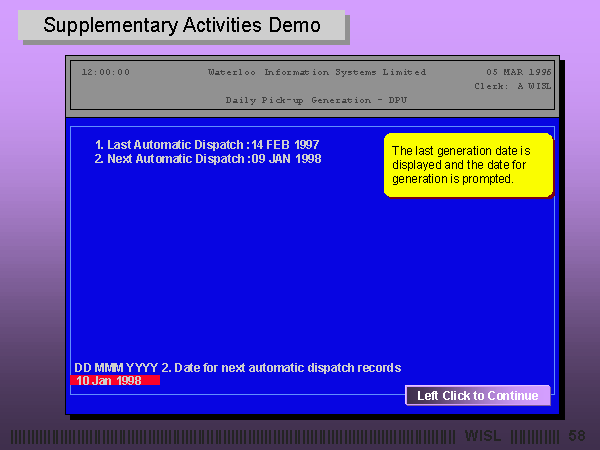The image size is (600, 450).
Task: Click the 12:00:00 time in header
Action: [x=106, y=72]
